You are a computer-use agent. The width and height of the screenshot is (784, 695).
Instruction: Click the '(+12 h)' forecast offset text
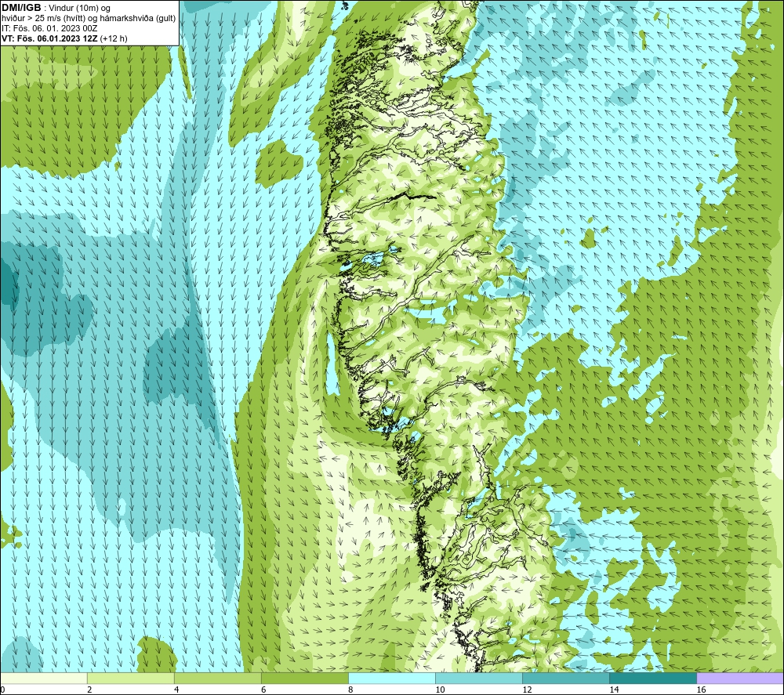[x=114, y=38]
